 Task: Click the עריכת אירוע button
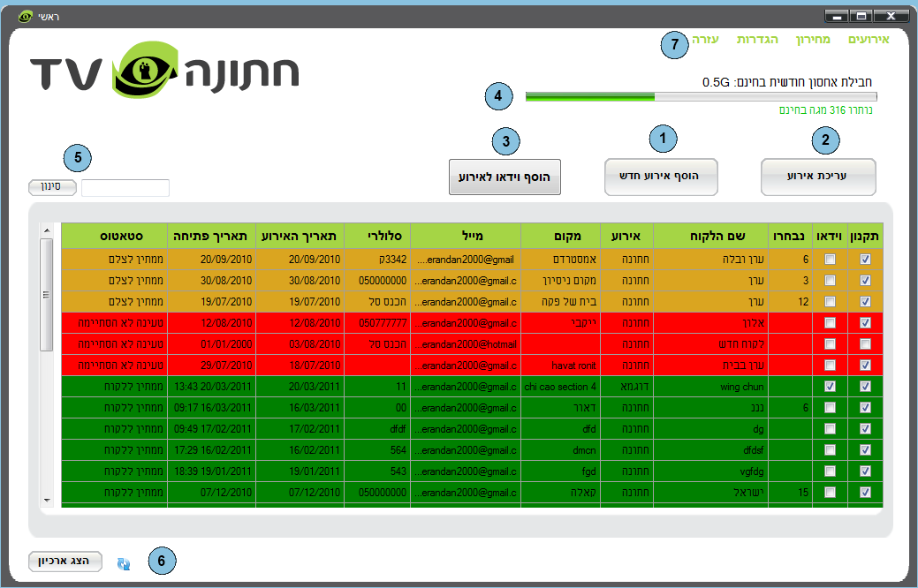pos(817,177)
